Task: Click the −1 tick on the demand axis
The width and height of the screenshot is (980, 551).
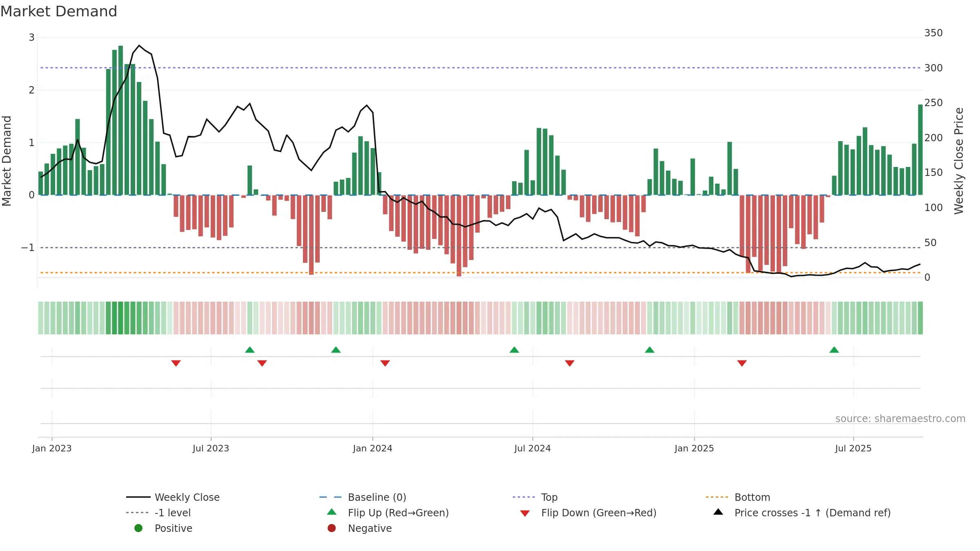Action: click(28, 248)
